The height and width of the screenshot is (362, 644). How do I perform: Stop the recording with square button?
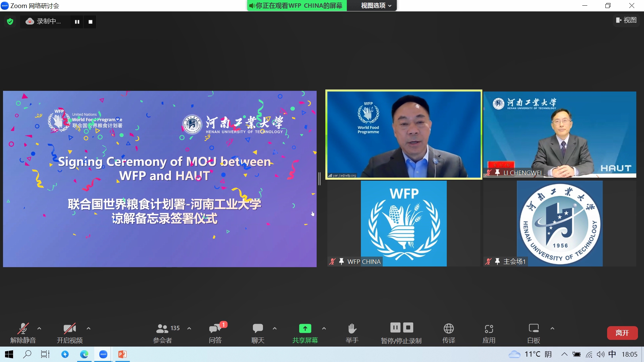[x=90, y=22]
